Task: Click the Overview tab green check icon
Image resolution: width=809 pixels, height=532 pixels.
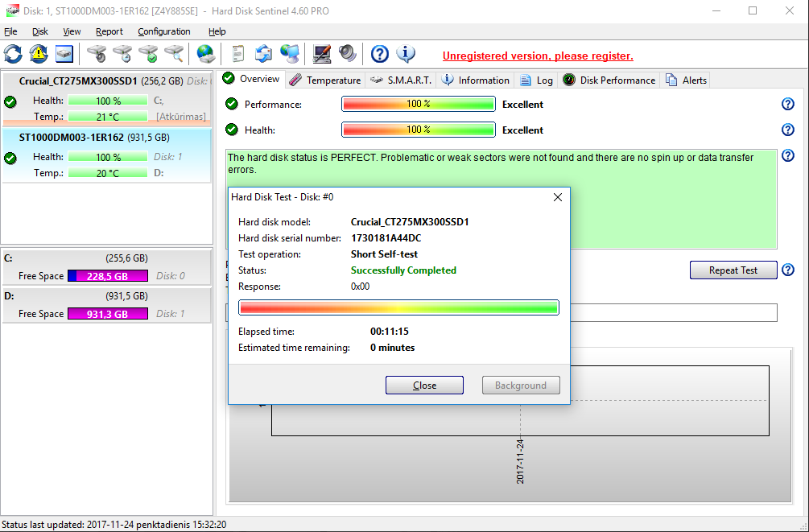Action: tap(229, 78)
